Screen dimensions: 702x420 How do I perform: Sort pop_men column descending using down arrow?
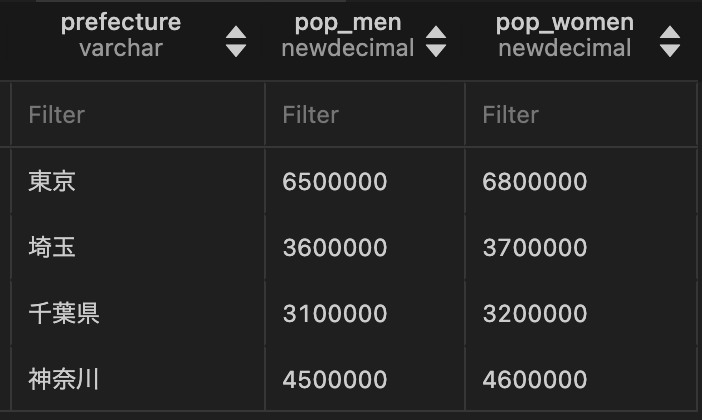click(436, 50)
